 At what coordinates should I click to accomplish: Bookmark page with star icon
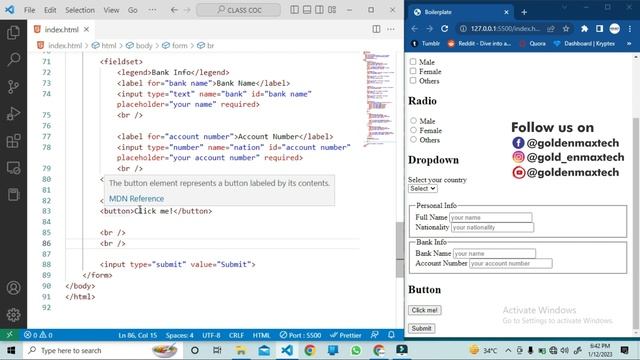pos(566,29)
